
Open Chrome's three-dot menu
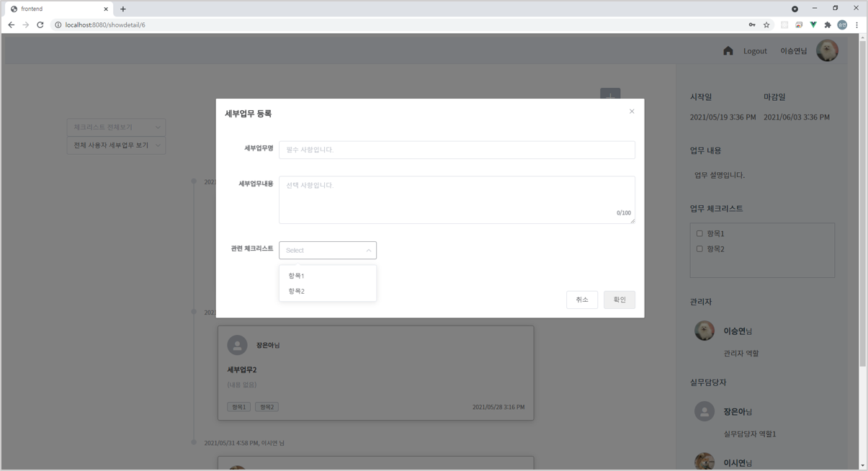(x=856, y=24)
